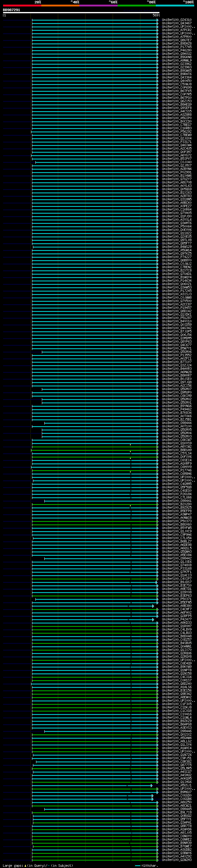Select hit UniRef100_O98442
The image size is (197, 868).
coord(177,559)
